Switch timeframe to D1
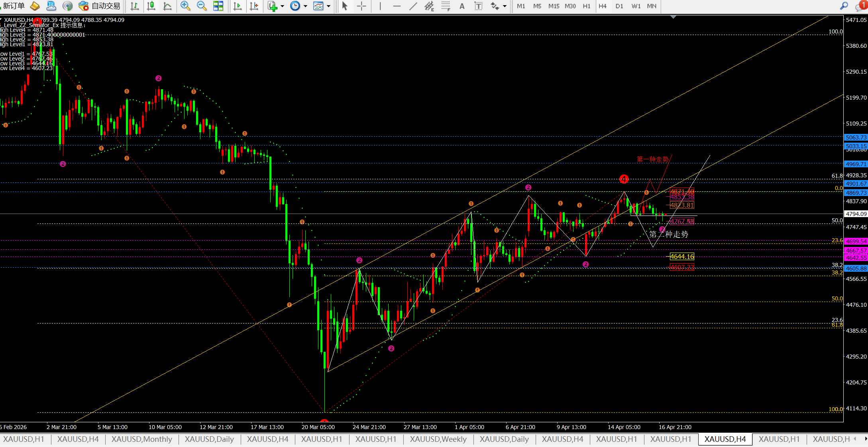The width and height of the screenshot is (868, 447). tap(619, 6)
